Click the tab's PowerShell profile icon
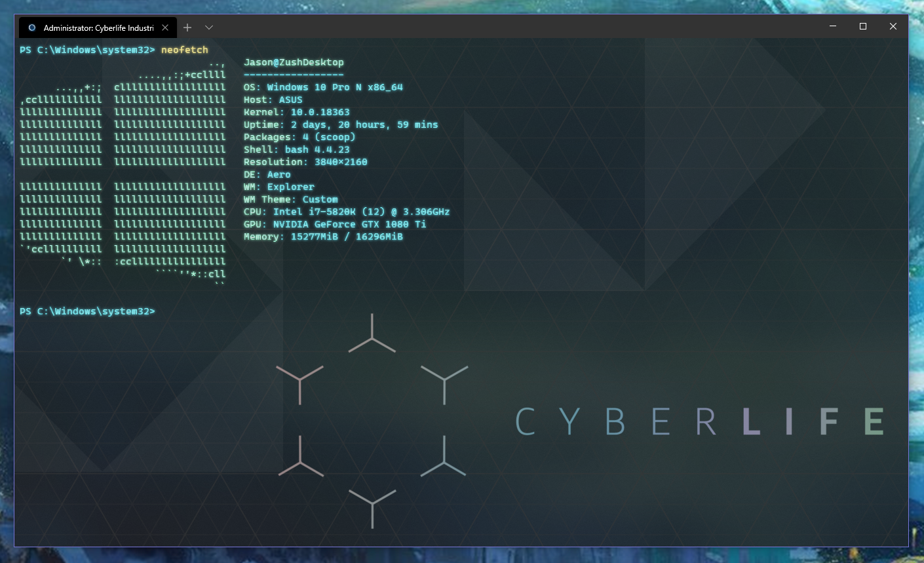Screen dimensions: 924x563 pyautogui.click(x=31, y=28)
